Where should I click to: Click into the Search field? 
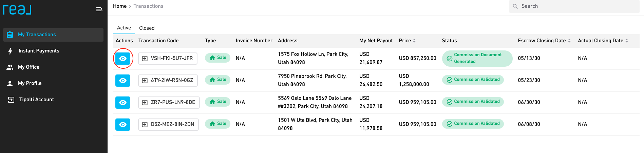click(574, 6)
